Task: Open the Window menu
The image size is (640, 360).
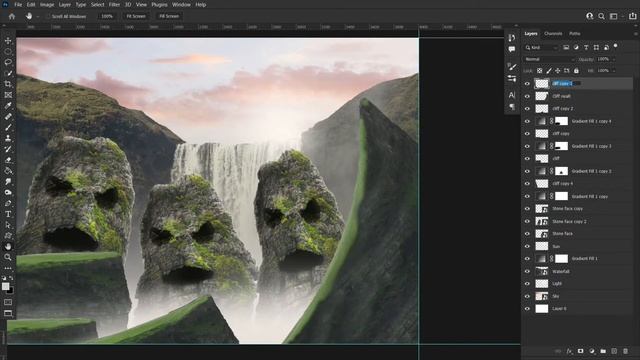Action: [x=181, y=4]
